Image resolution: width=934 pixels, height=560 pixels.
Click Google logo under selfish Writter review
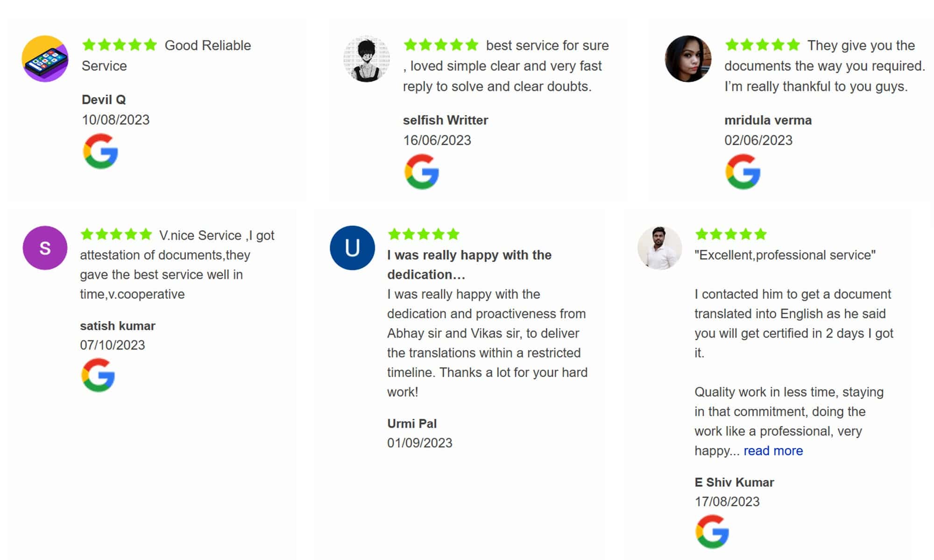422,172
